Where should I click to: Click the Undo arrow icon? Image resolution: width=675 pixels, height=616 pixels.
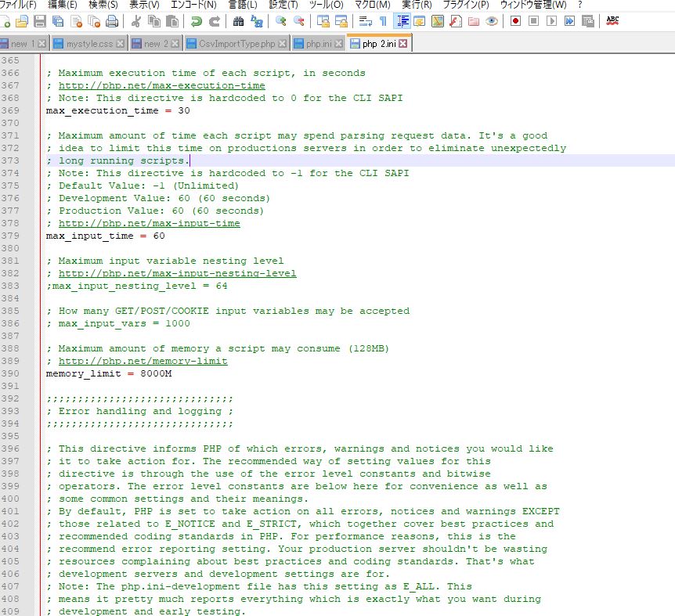click(197, 21)
